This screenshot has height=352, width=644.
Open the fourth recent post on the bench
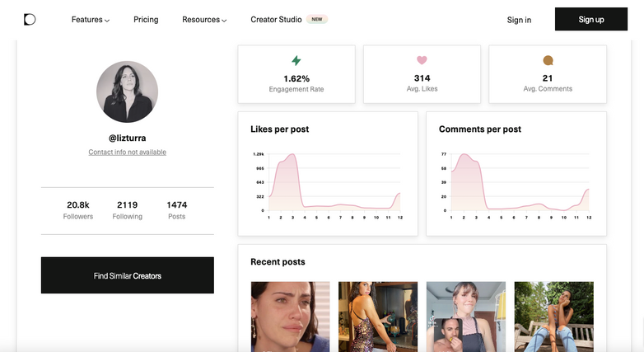553,317
